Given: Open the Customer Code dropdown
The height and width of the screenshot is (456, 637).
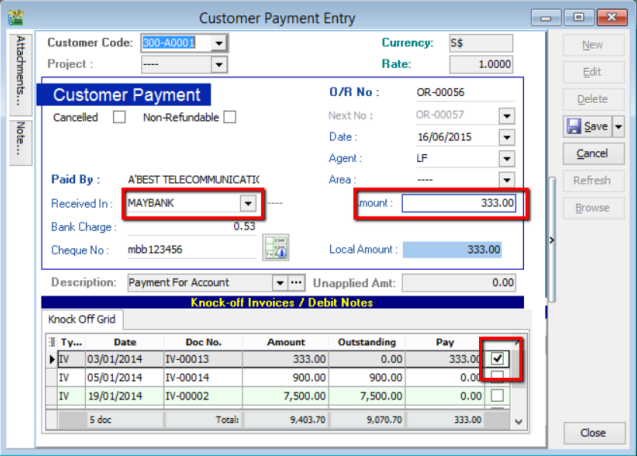Looking at the screenshot, I should [218, 43].
